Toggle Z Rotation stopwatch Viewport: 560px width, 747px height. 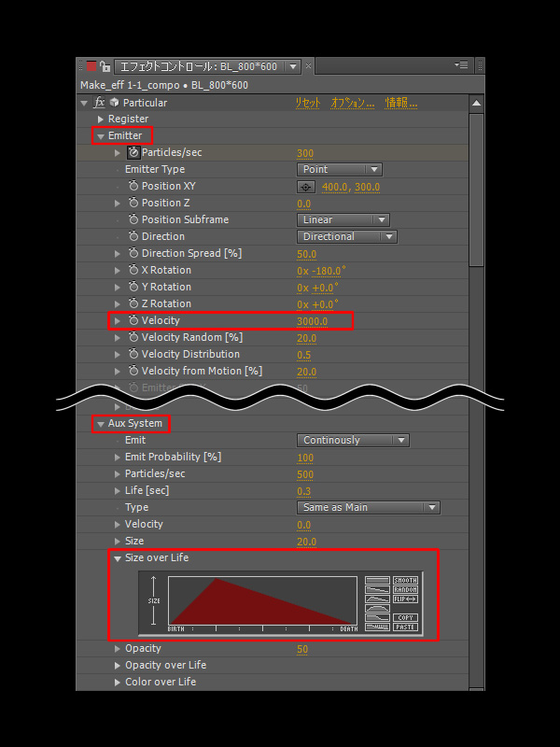(133, 303)
